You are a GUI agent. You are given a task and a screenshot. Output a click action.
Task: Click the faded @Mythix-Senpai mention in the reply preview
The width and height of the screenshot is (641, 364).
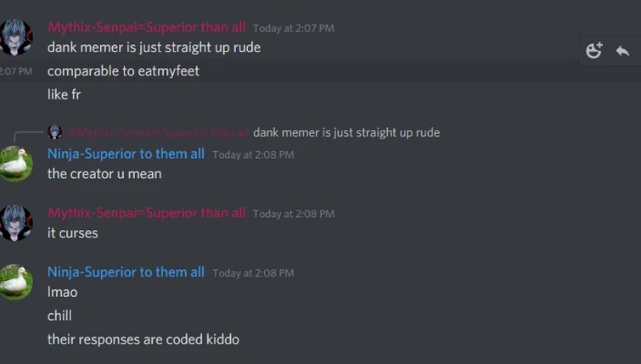(x=158, y=132)
